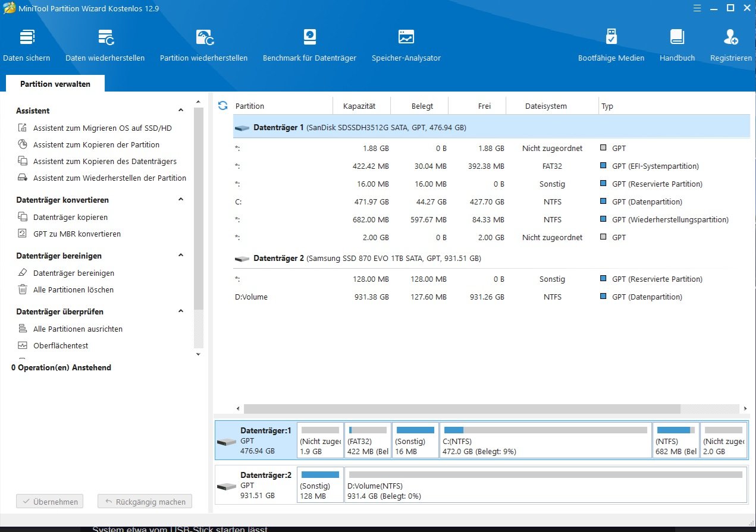
Task: Click the Datenträger 2 drive icon in list
Action: (241, 259)
